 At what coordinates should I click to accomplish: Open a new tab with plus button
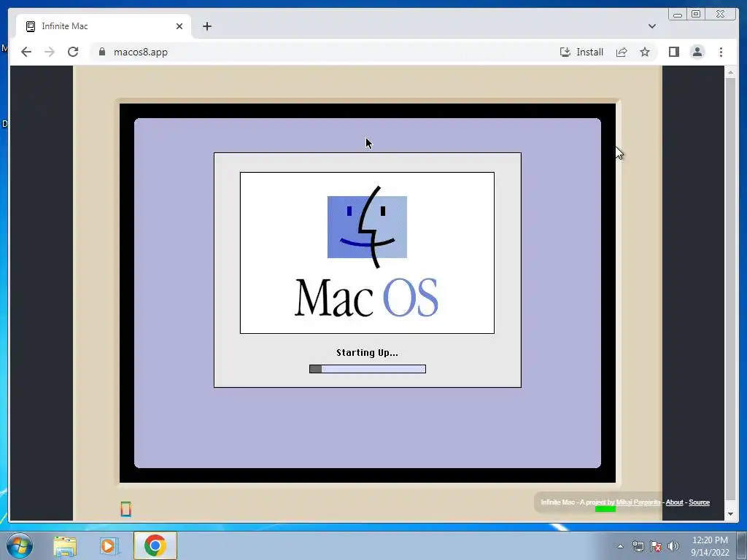coord(206,26)
